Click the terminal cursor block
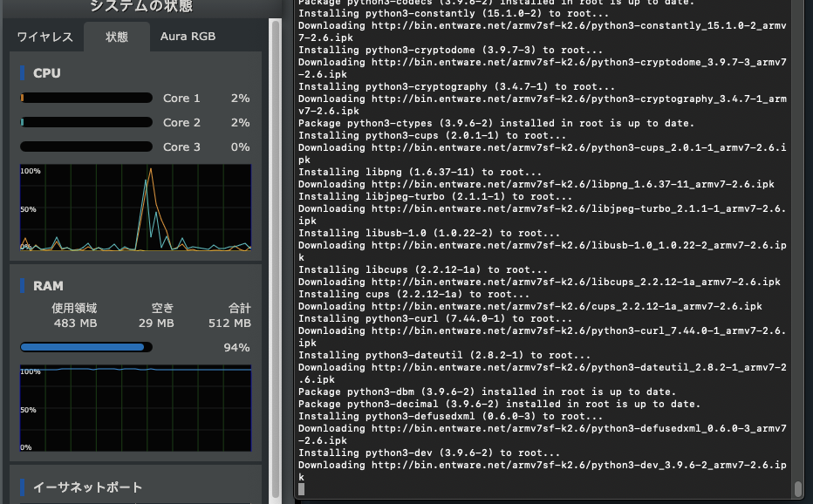Viewport: 813px width, 504px height. [x=301, y=489]
